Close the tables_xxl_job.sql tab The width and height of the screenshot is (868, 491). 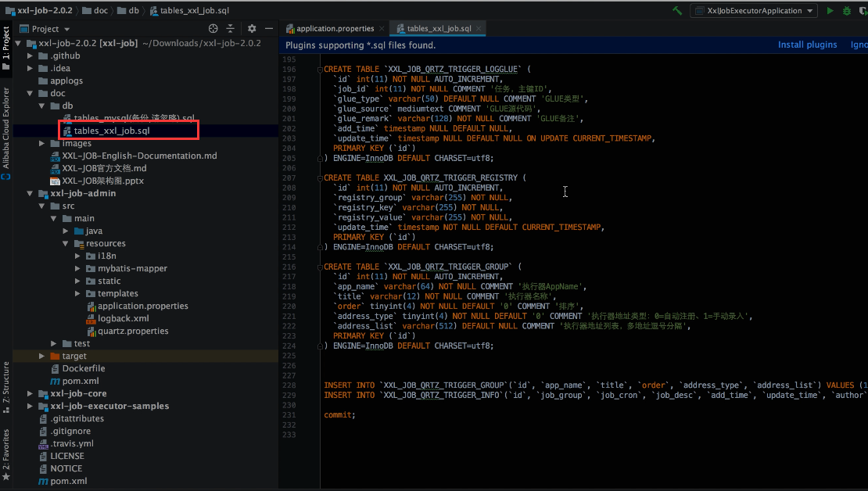click(x=479, y=28)
